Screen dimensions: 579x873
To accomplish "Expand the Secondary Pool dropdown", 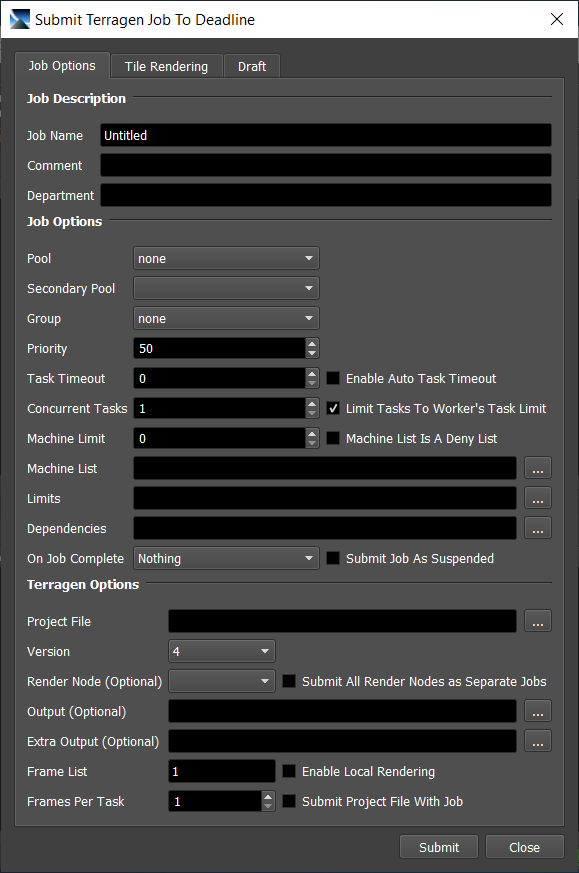I will tap(226, 288).
